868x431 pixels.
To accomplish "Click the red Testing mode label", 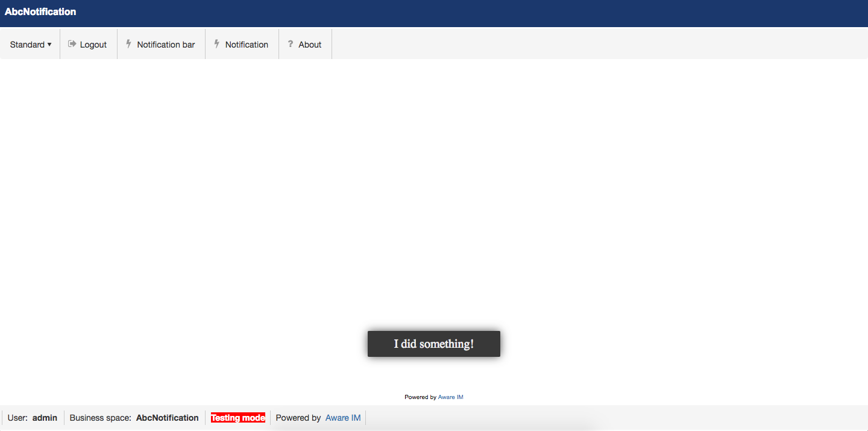I will tap(238, 418).
